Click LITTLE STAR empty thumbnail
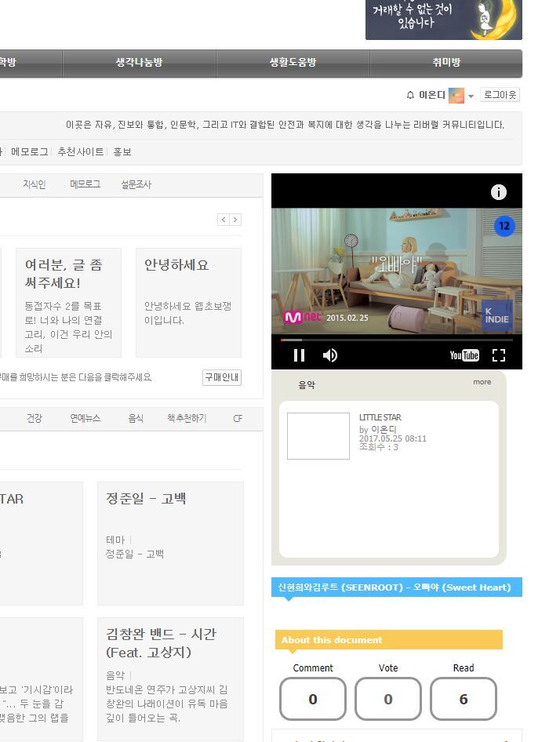Image resolution: width=560 pixels, height=742 pixels. 318,436
